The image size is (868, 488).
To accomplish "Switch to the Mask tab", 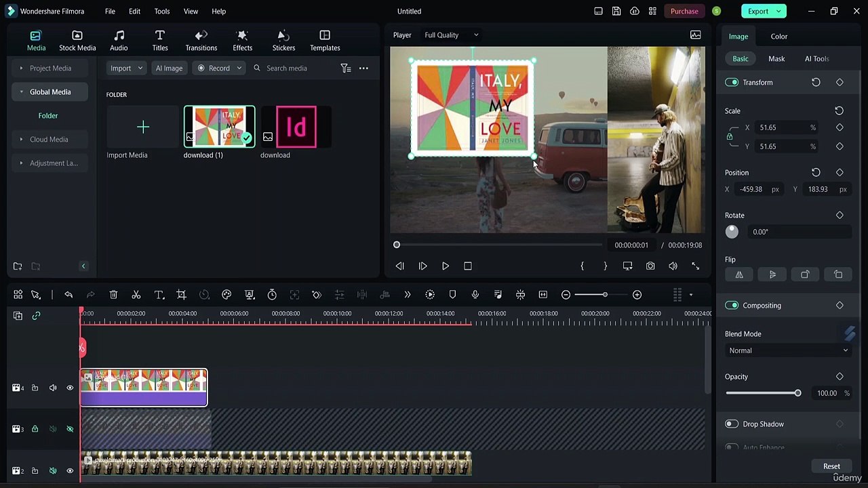I will 776,59.
